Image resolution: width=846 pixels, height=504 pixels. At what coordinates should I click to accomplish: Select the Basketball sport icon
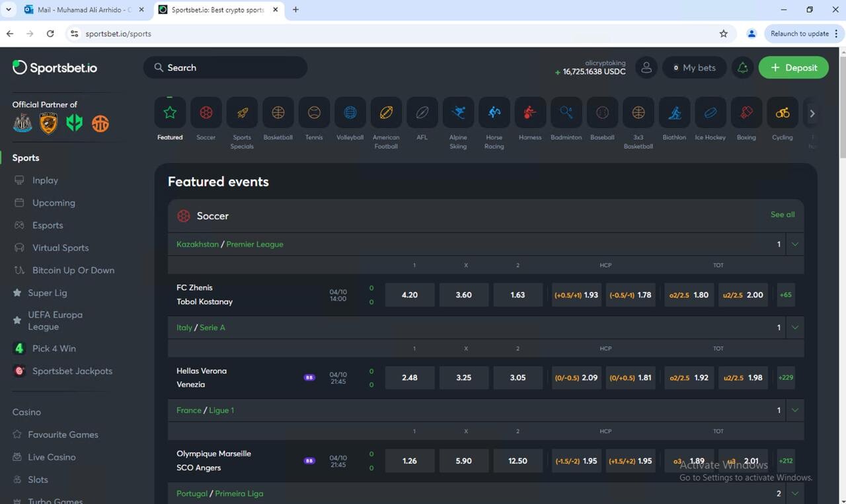(278, 113)
